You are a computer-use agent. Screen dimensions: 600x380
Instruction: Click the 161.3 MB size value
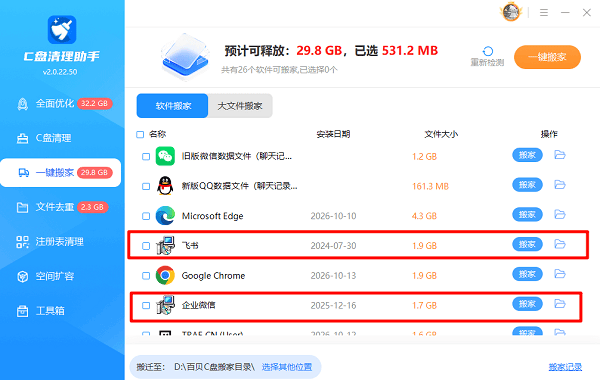(430, 186)
